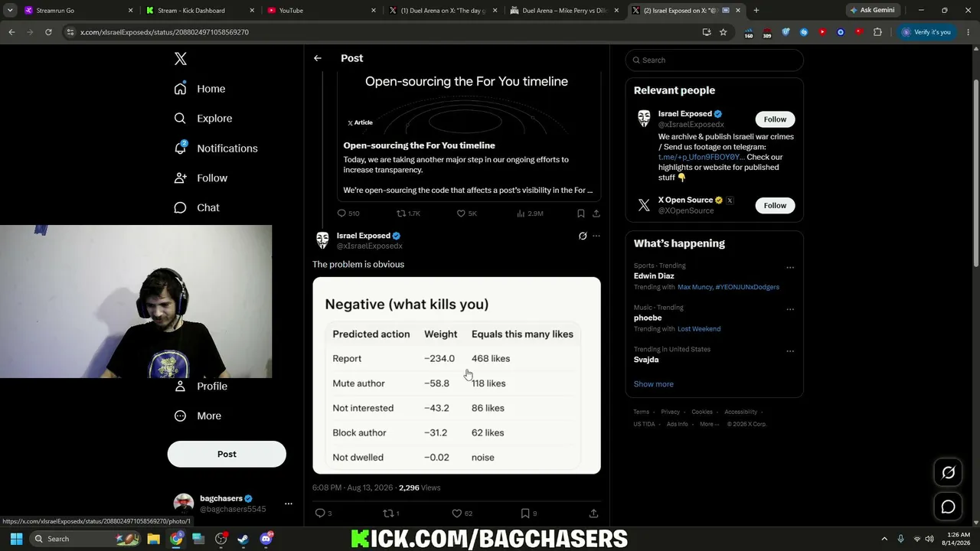The height and width of the screenshot is (551, 980).
Task: Like the quoted post with 5K likes
Action: 466,214
